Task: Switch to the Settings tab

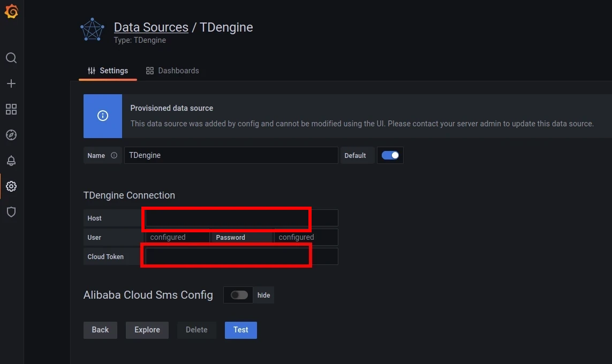Action: pyautogui.click(x=108, y=71)
